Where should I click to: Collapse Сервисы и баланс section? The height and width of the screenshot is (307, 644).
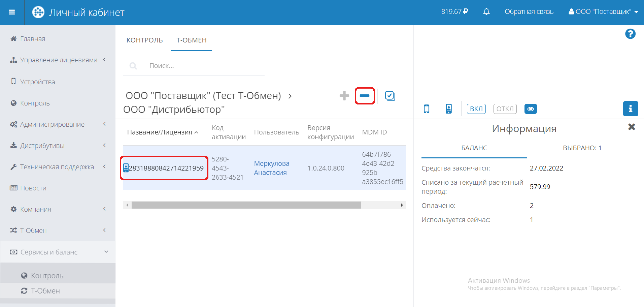tap(59, 252)
